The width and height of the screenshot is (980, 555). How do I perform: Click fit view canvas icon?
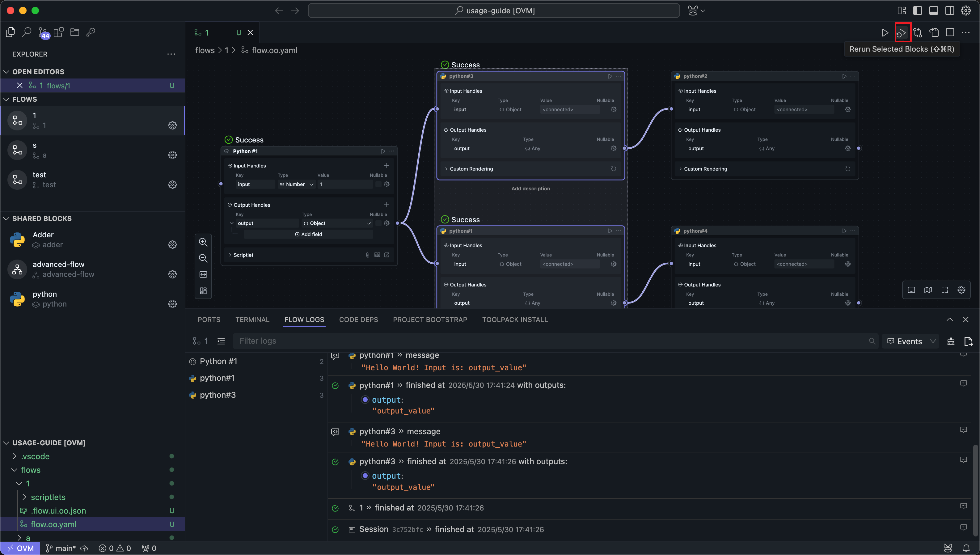click(203, 274)
